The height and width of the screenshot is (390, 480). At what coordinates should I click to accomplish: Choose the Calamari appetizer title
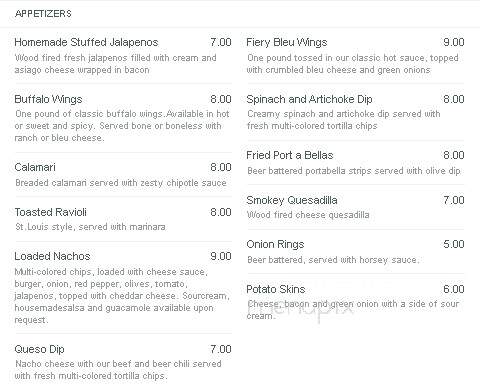(35, 167)
